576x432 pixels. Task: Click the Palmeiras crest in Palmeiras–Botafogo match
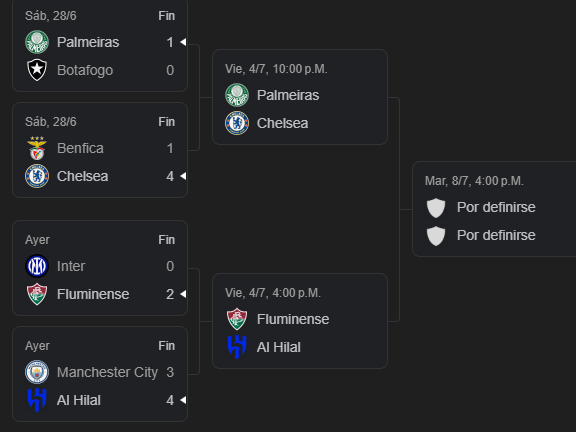37,42
